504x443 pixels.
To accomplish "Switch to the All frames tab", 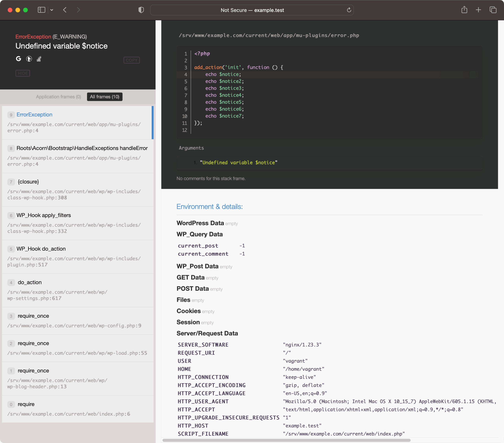I will (x=105, y=97).
